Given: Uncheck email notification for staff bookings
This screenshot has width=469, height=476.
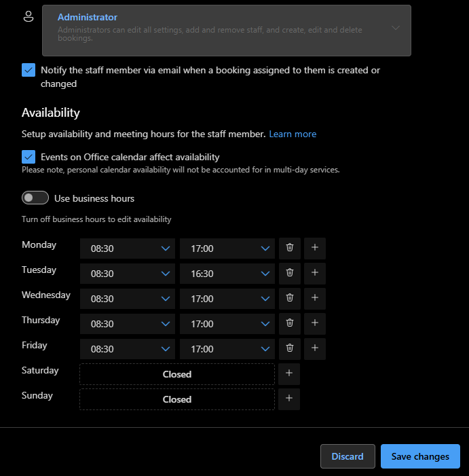Looking at the screenshot, I should point(29,70).
